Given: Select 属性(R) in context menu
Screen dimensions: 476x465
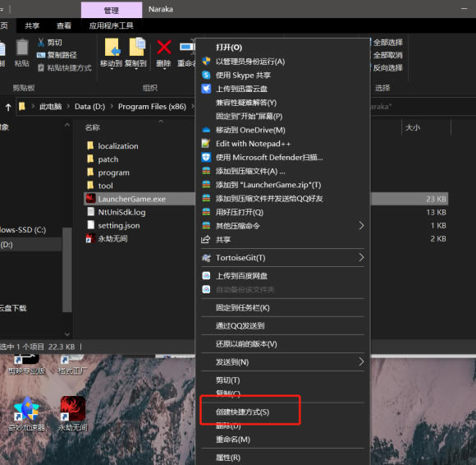Looking at the screenshot, I should (x=282, y=458).
